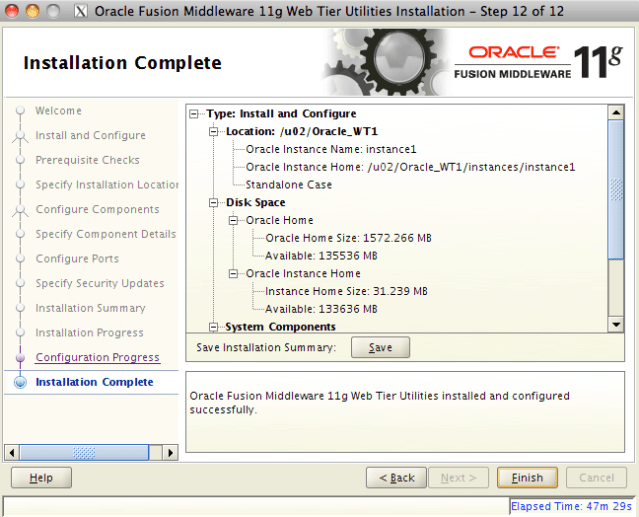Collapse the Disk Space tree node
The height and width of the screenshot is (517, 639).
point(213,202)
